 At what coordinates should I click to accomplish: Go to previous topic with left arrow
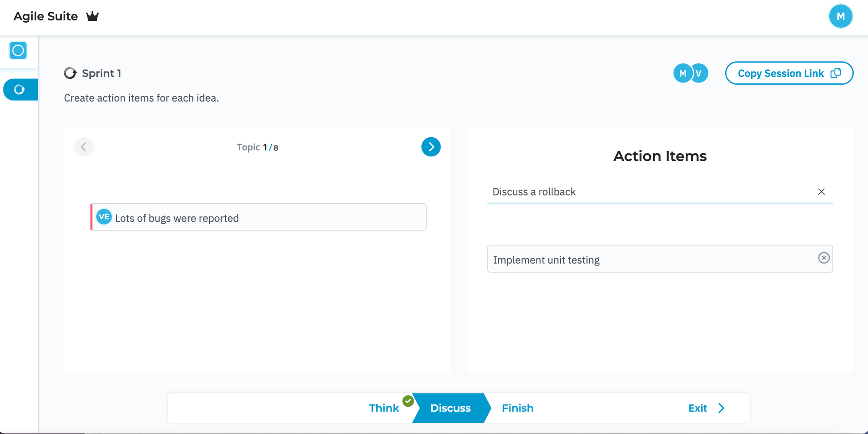(x=84, y=147)
